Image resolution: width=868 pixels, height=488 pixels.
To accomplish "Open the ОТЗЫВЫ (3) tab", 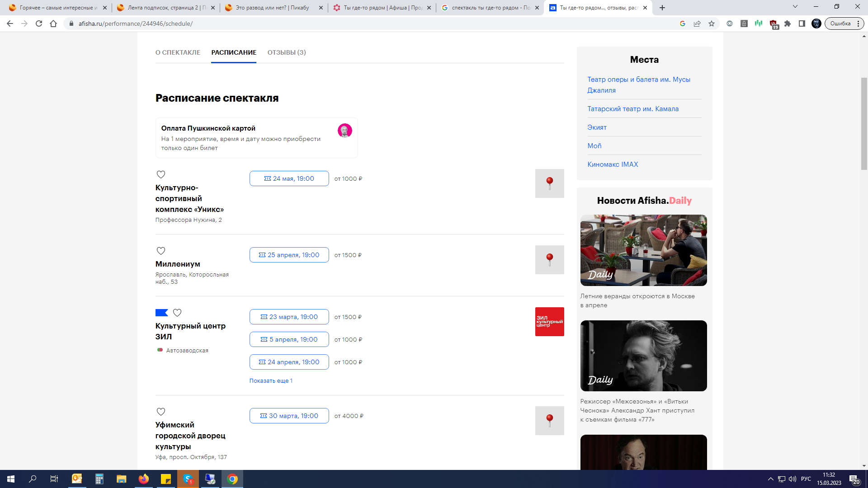I will pos(287,52).
